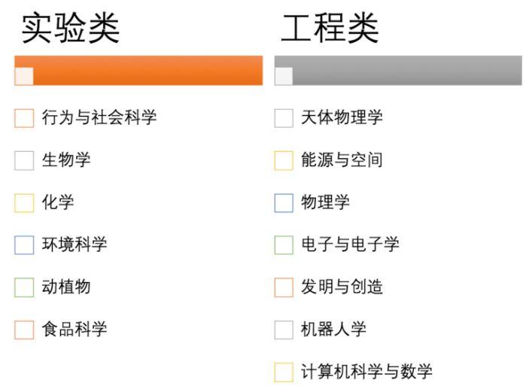532x392 pixels.
Task: Tick the 计算机科学与数学 checkbox
Action: [284, 372]
